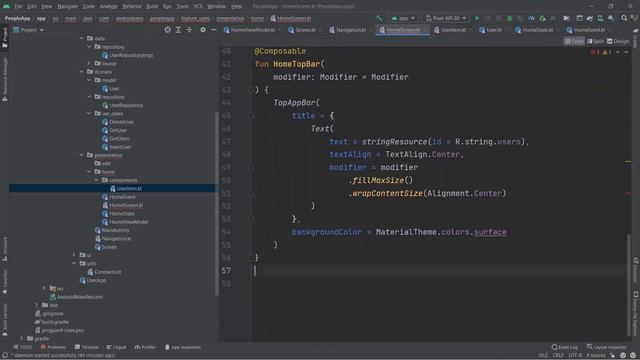Viewport: 640px width, 360px height.
Task: Hide the Project panel with minus icon
Action: pos(213,30)
